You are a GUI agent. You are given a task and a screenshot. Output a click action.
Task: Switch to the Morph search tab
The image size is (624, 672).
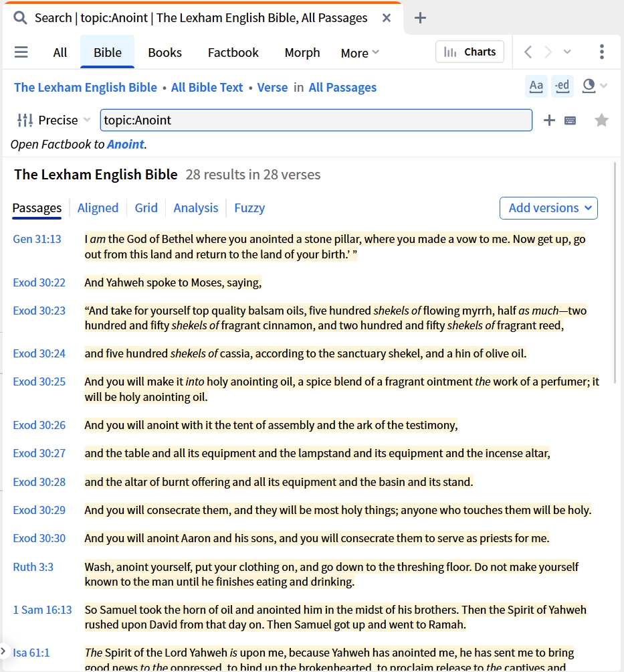302,53
